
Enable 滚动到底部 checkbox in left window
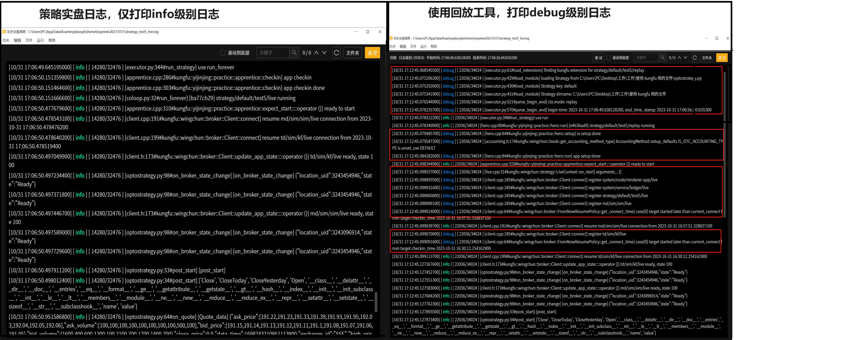pos(222,53)
